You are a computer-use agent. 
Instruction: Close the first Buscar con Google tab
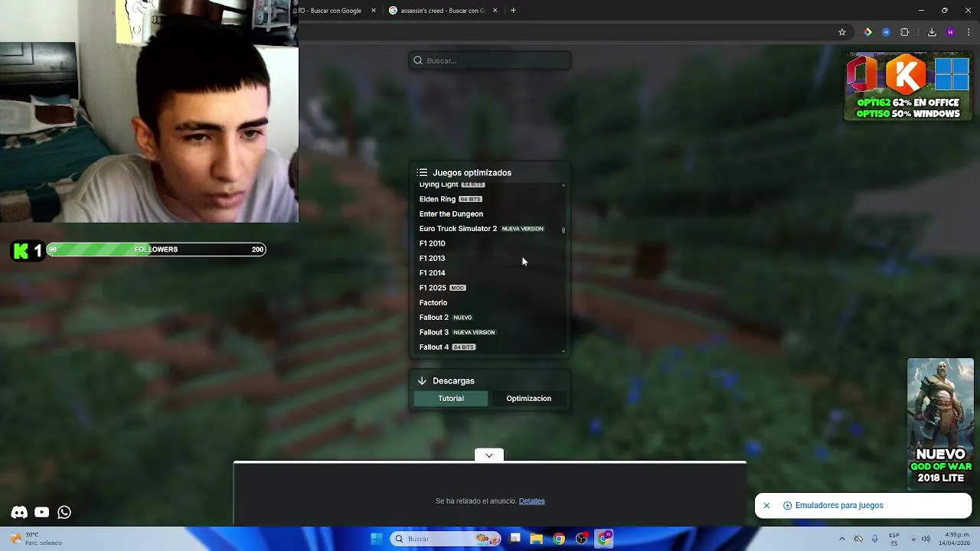pyautogui.click(x=374, y=11)
